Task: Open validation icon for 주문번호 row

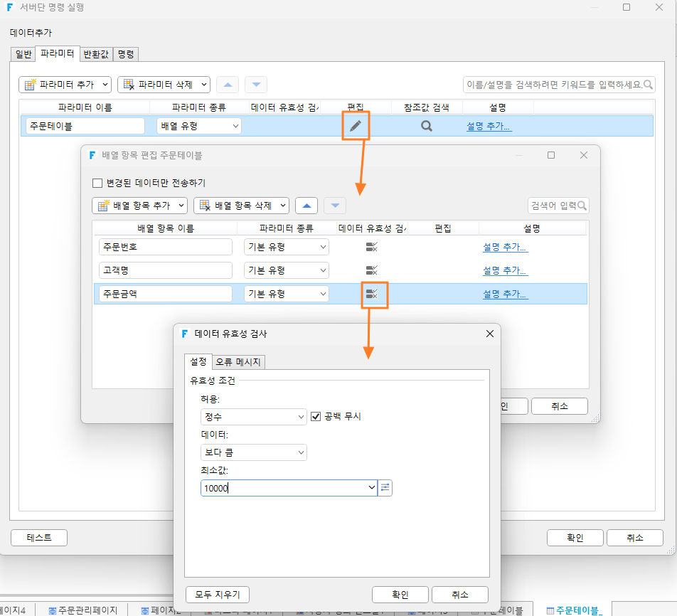Action: point(372,247)
